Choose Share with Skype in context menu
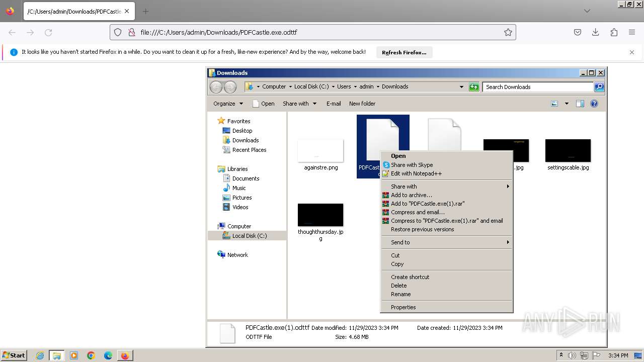 point(446,165)
